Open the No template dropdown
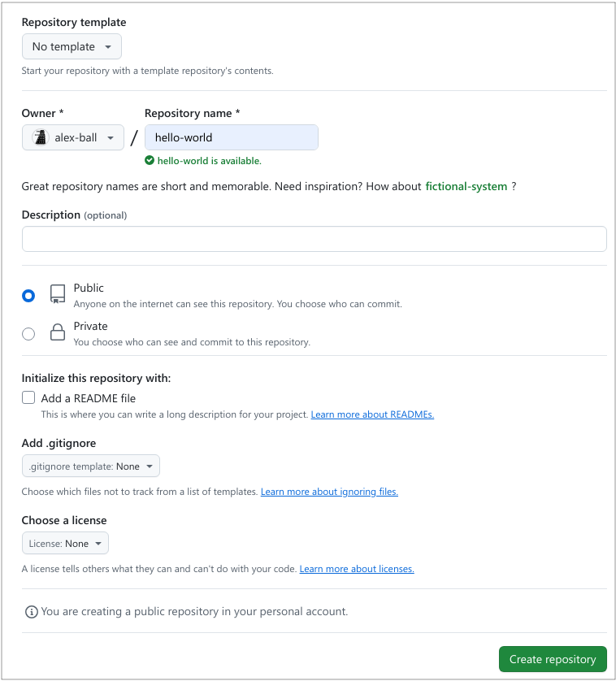The height and width of the screenshot is (681, 616). pos(72,47)
